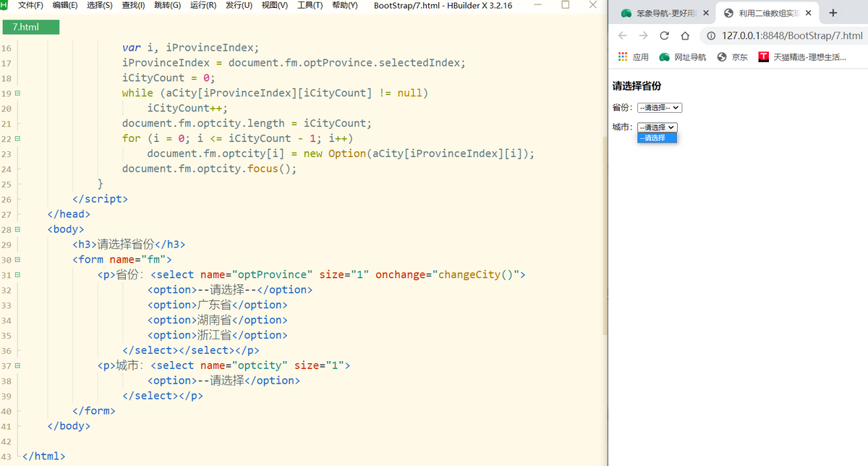Viewport: 868px width, 466px height.
Task: Collapse the form tag at line 30
Action: click(x=17, y=259)
